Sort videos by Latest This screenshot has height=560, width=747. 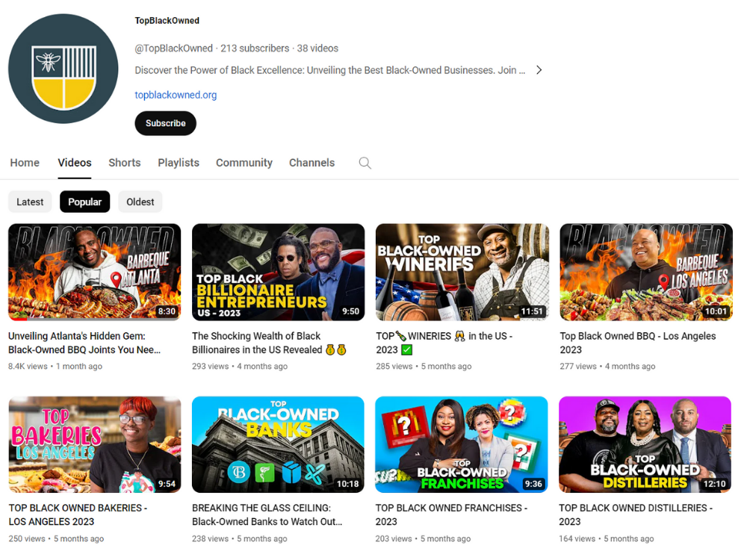[x=30, y=202]
